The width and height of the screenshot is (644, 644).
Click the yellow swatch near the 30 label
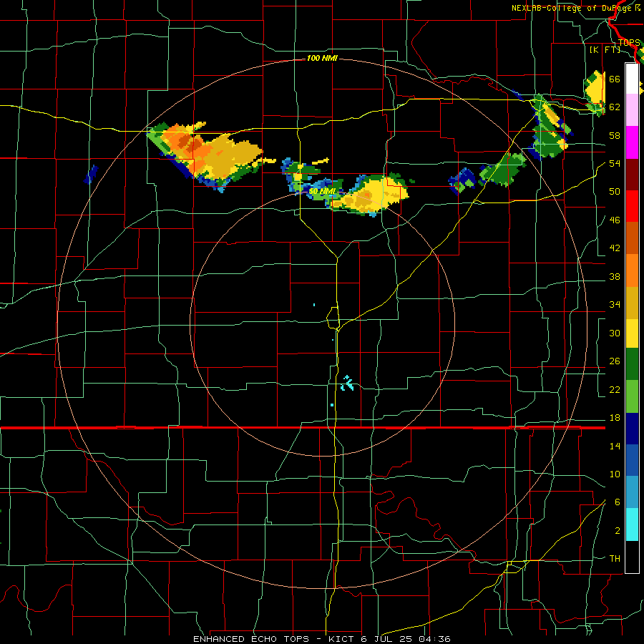tap(632, 333)
